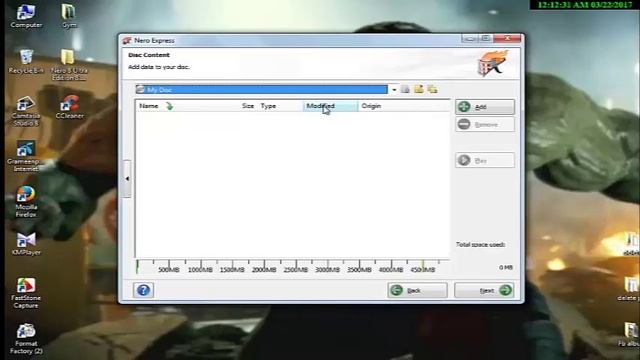Click the create new folder icon
This screenshot has width=640, height=360.
click(419, 89)
